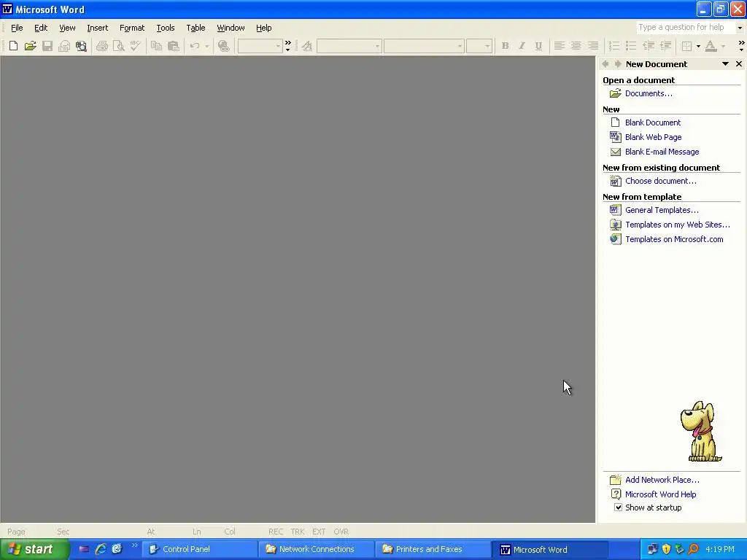Screen dimensions: 747x560
Task: Toggle the Show at startup checkbox
Action: [x=618, y=507]
